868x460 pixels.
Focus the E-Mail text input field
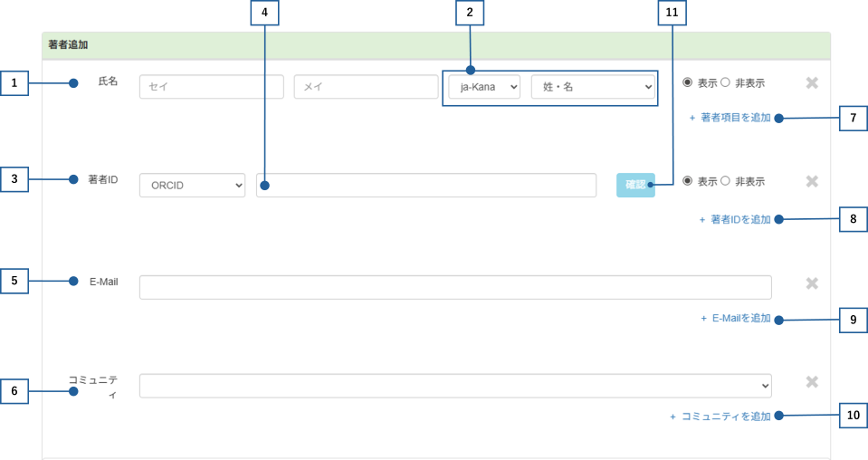tap(455, 287)
